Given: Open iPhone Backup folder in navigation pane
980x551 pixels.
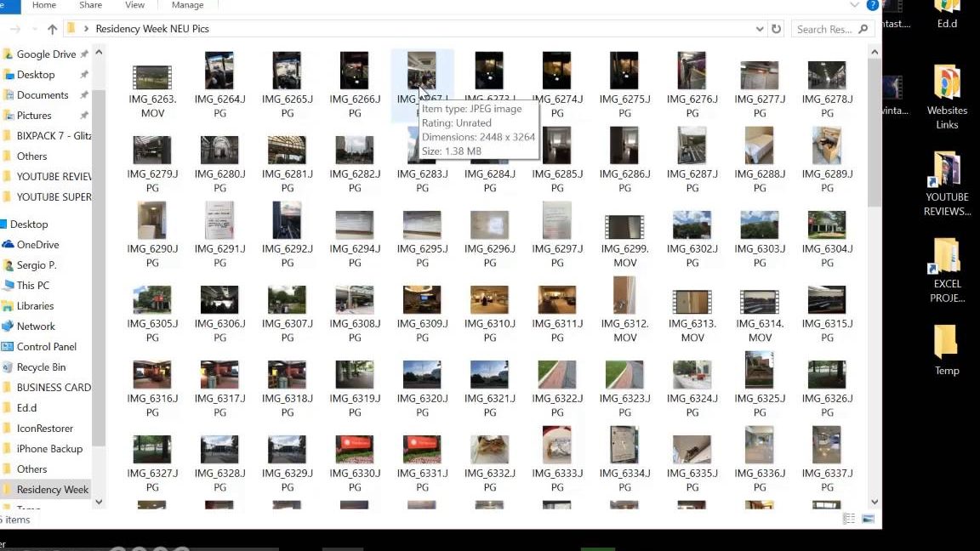Looking at the screenshot, I should [49, 449].
